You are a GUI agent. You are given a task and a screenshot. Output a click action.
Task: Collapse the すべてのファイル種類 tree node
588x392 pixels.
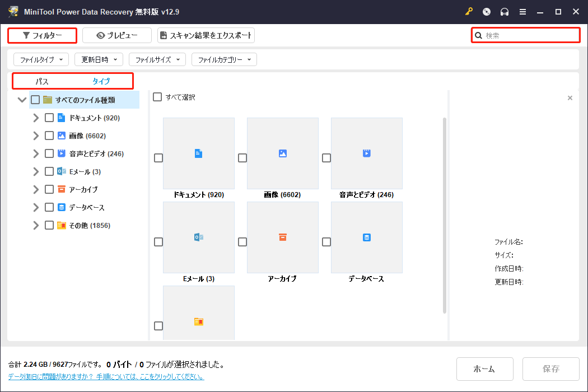click(x=22, y=100)
